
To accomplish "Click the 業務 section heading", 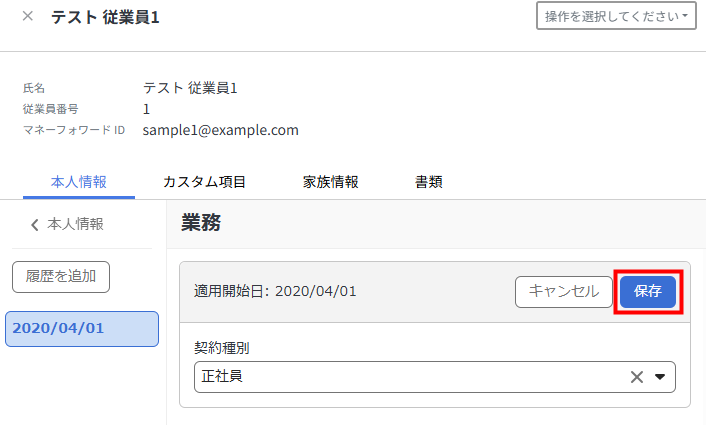I will click(201, 223).
